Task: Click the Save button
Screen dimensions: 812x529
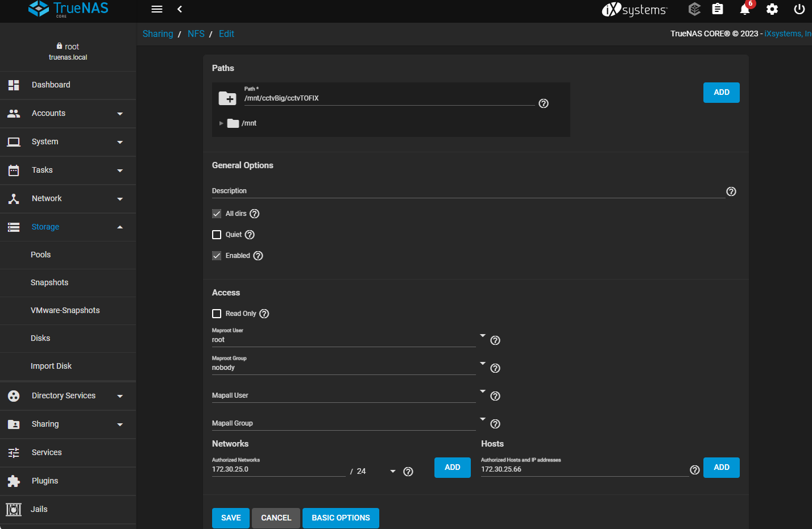Action: (231, 518)
